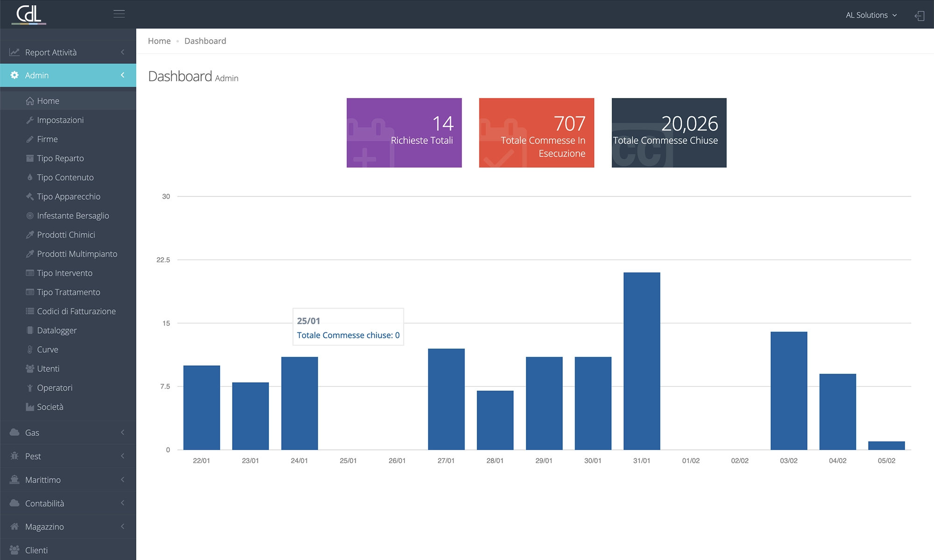Open Totale Commesse In Esecuzione card
934x560 pixels.
pyautogui.click(x=537, y=133)
